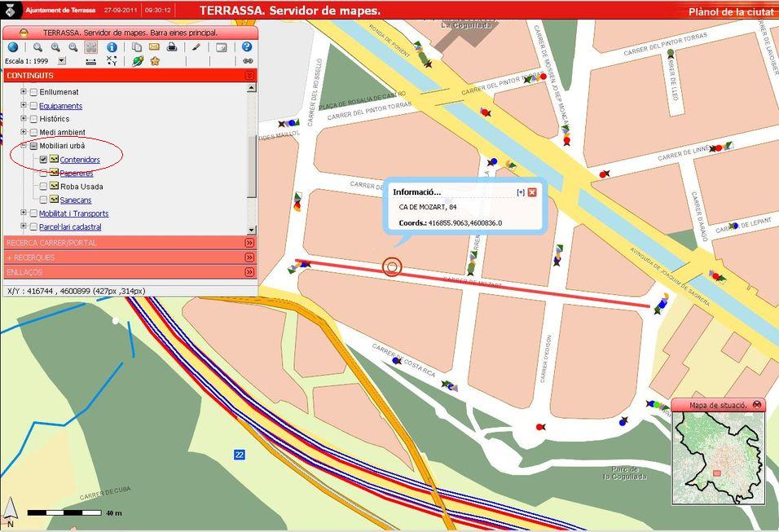
Task: Click scroll-down arrow of layer list
Action: pos(252,230)
